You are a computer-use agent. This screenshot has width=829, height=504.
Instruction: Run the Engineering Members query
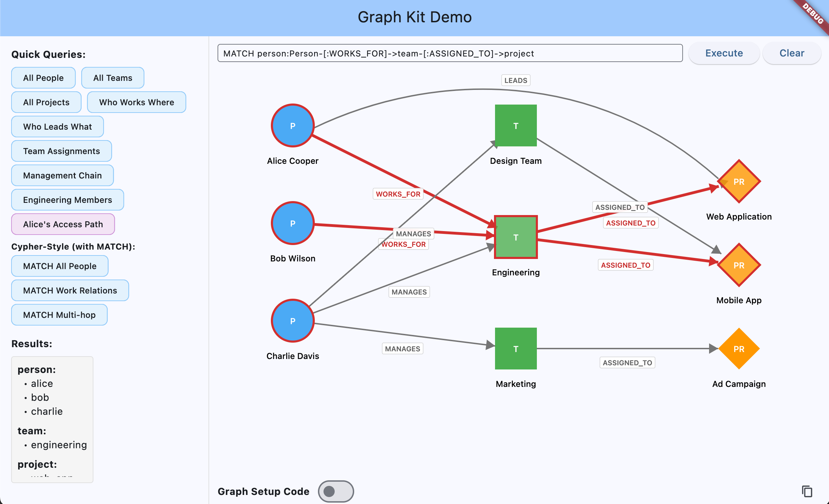pyautogui.click(x=67, y=200)
